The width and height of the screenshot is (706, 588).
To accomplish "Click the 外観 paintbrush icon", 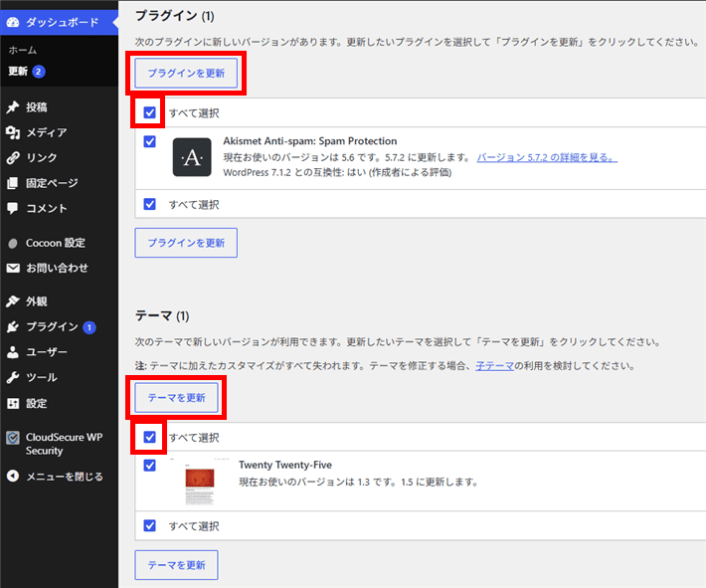I will (x=13, y=301).
